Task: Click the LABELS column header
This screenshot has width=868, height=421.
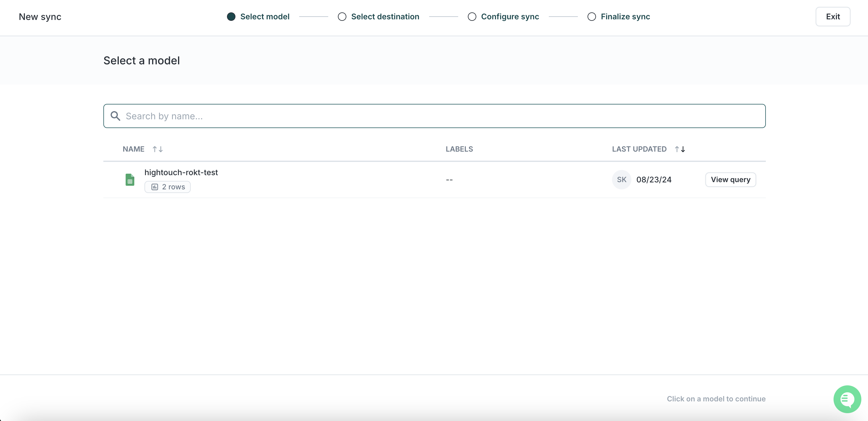Action: 459,149
